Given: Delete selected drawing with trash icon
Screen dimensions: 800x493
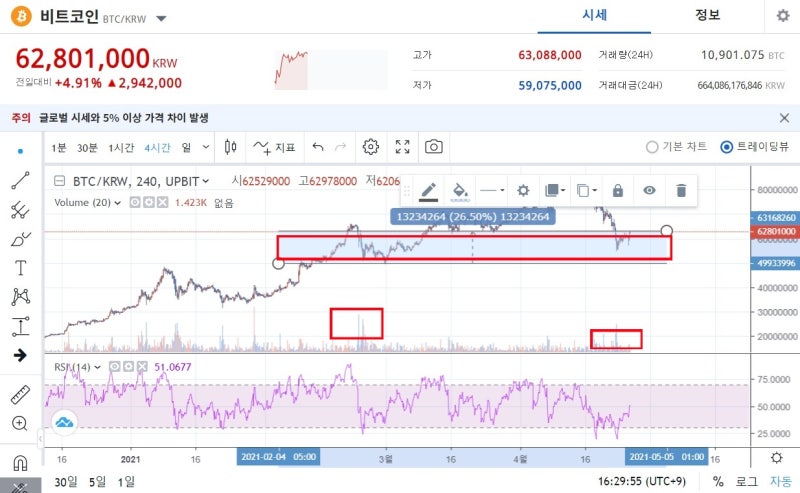Looking at the screenshot, I should (x=681, y=190).
